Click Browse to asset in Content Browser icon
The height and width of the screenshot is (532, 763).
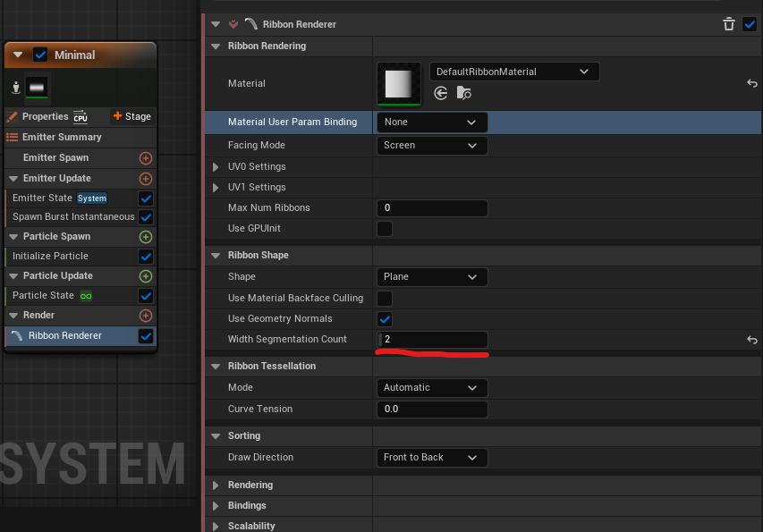(x=463, y=93)
